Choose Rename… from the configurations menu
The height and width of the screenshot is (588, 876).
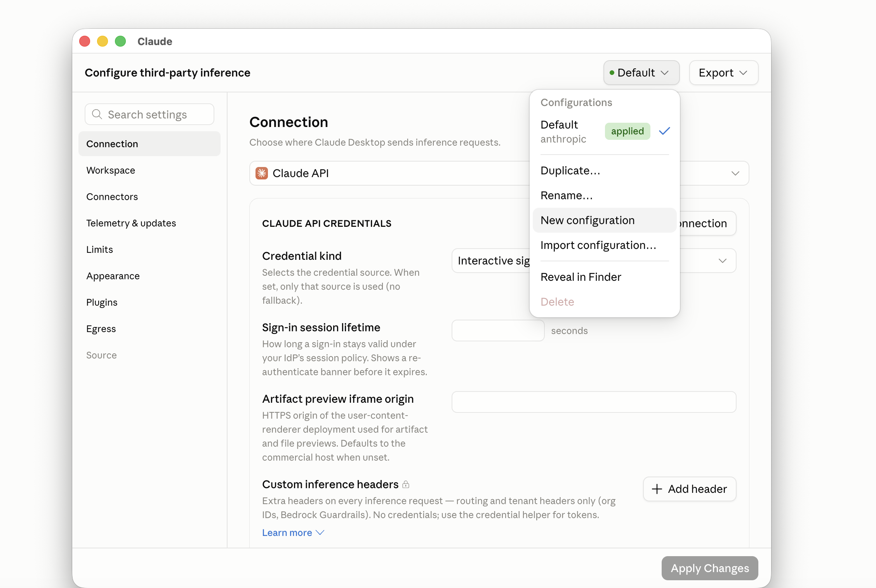(604, 195)
